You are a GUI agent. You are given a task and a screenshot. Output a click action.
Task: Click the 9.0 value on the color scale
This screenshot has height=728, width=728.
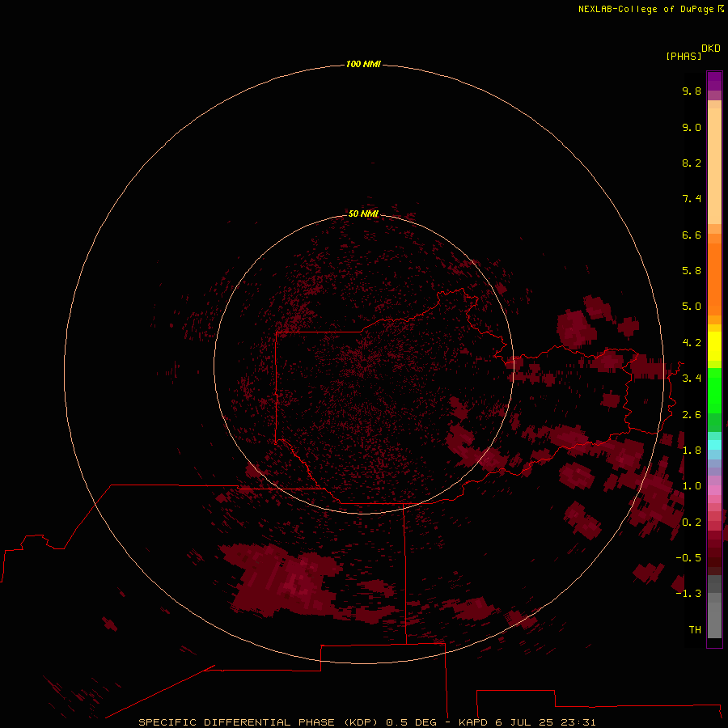click(x=692, y=127)
